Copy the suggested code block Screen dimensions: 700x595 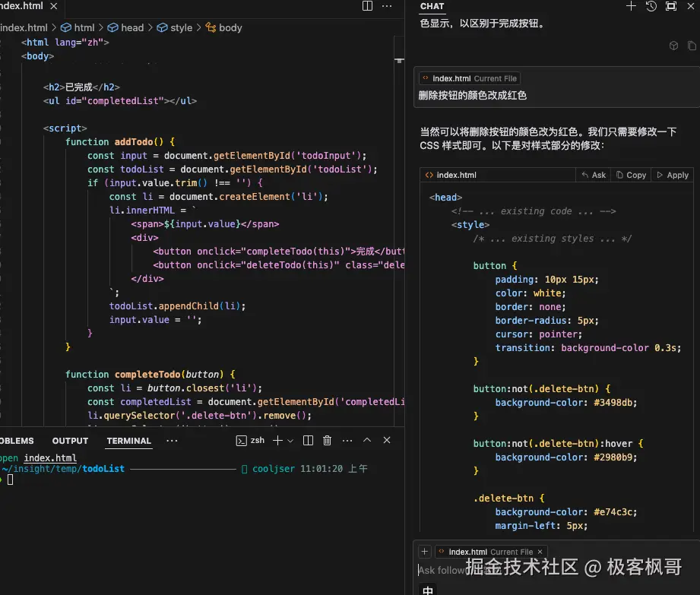[x=631, y=175]
